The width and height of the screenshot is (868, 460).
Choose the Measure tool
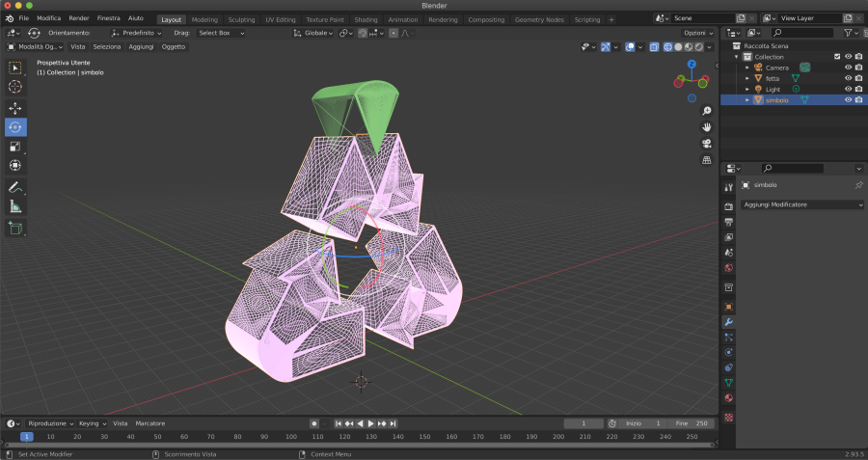point(15,206)
